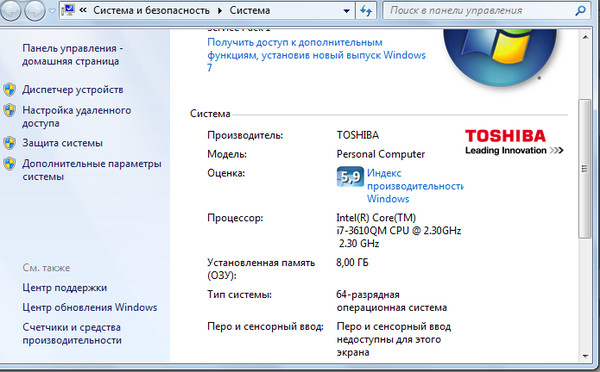Select 'Система' breadcrumb in address bar
This screenshot has width=600, height=372.
pos(249,10)
